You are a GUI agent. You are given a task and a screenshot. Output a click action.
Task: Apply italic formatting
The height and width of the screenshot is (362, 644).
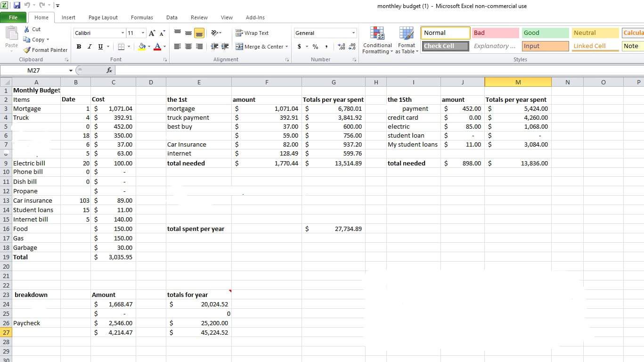(x=90, y=47)
